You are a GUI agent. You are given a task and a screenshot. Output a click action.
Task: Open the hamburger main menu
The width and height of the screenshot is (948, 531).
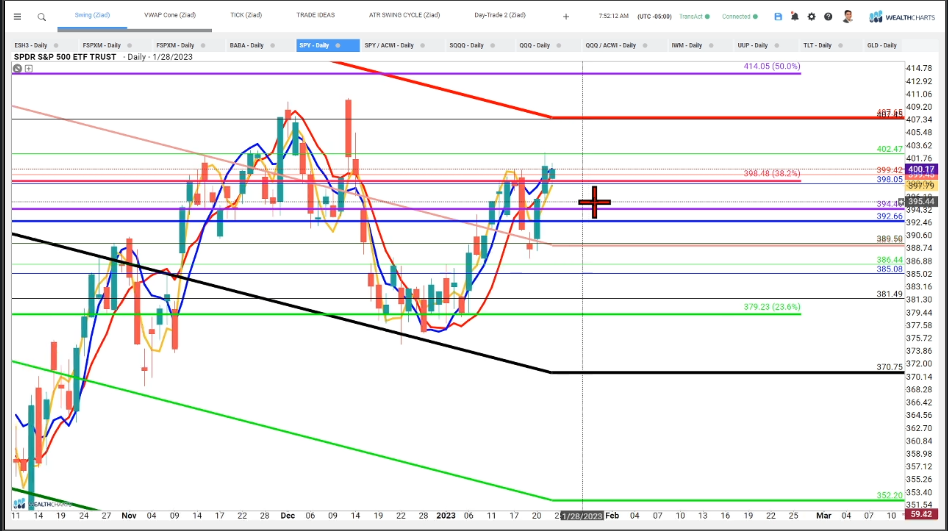[x=18, y=17]
